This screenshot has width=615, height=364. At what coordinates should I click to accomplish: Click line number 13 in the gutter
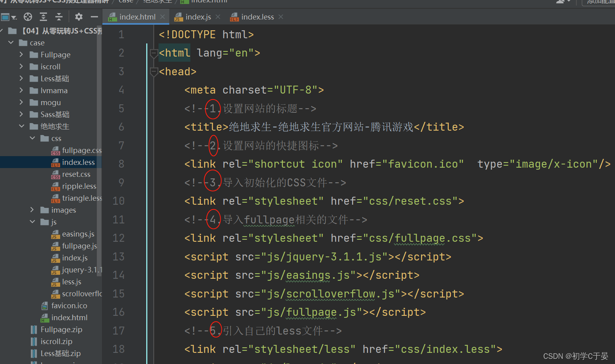pyautogui.click(x=118, y=256)
